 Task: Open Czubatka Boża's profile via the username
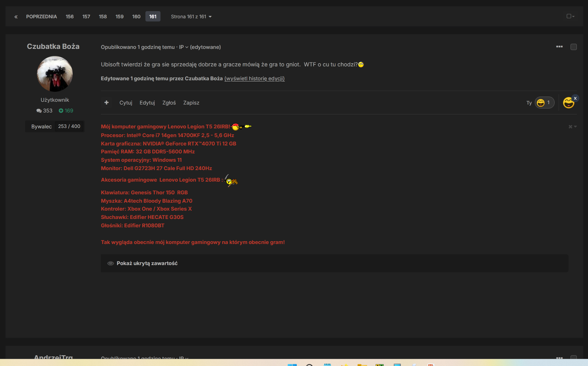53,46
